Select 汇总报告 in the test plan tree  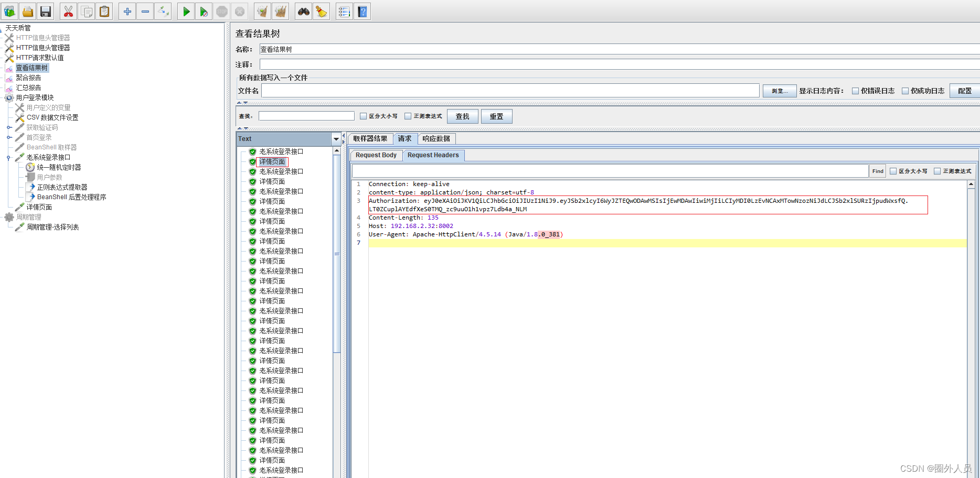pos(28,88)
